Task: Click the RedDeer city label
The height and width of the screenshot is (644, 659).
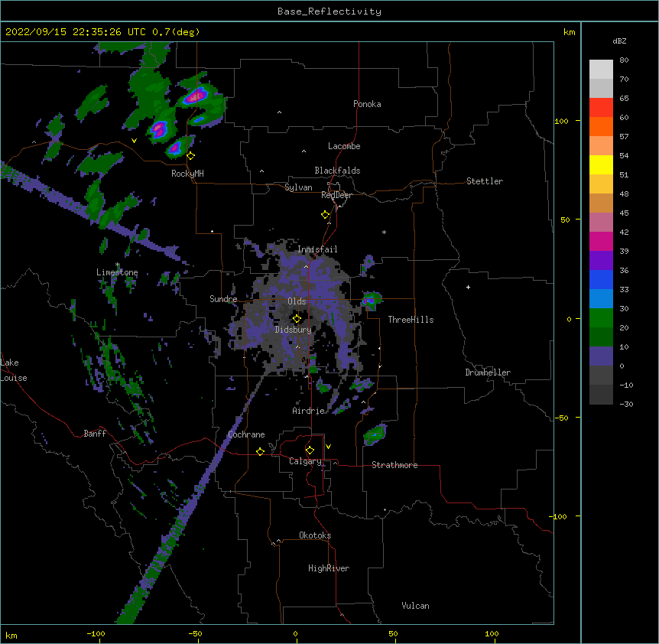Action: coord(337,195)
